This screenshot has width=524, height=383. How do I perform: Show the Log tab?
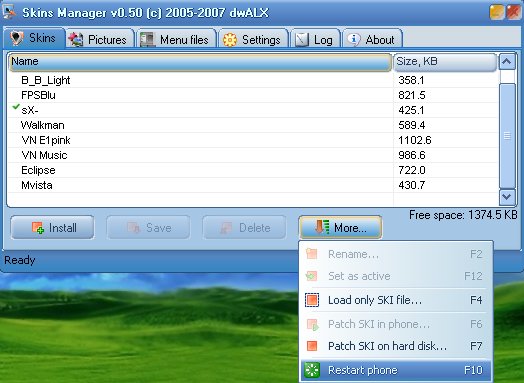point(316,38)
